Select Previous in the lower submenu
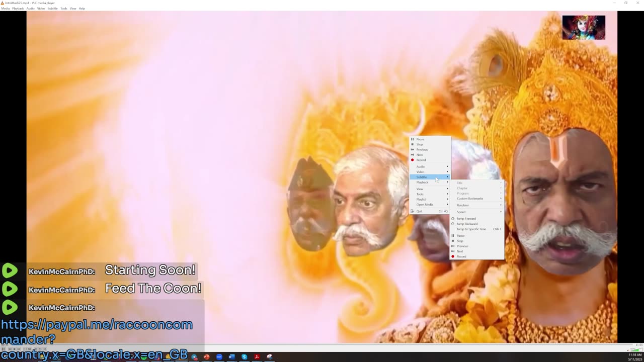644x362 pixels. click(x=476, y=246)
